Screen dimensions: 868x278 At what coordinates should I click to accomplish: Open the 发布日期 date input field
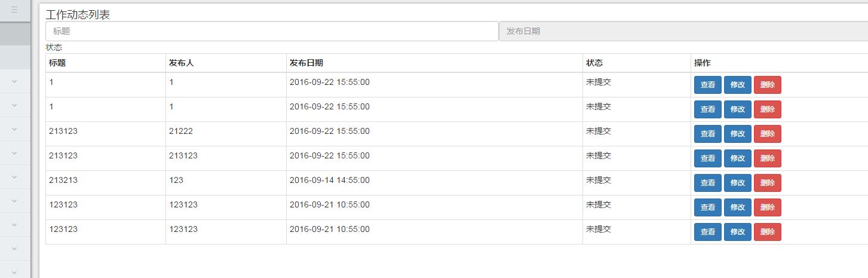click(x=683, y=31)
